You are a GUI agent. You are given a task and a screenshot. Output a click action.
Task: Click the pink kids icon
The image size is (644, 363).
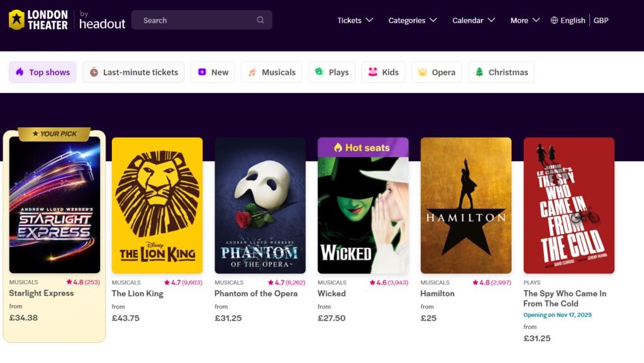click(372, 72)
